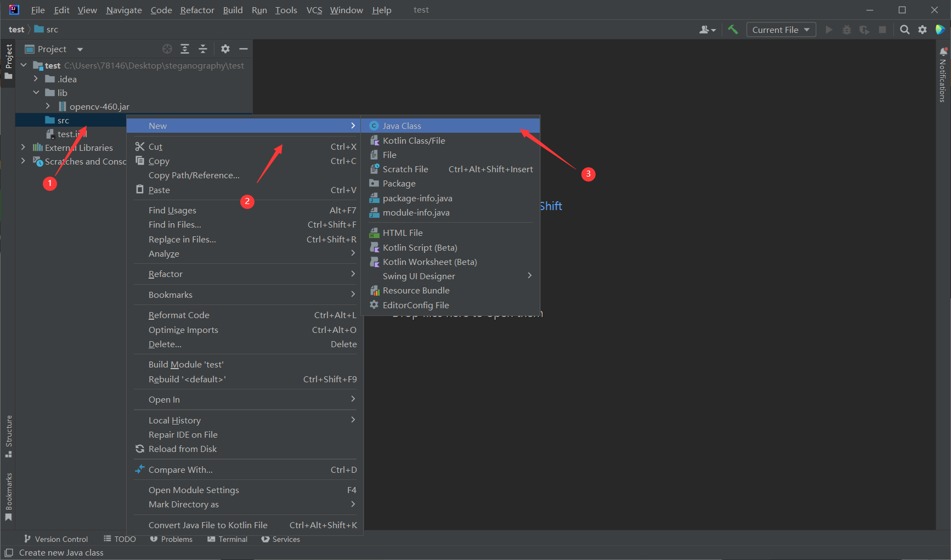The height and width of the screenshot is (560, 951).
Task: Open the TODO tool tab
Action: (120, 539)
